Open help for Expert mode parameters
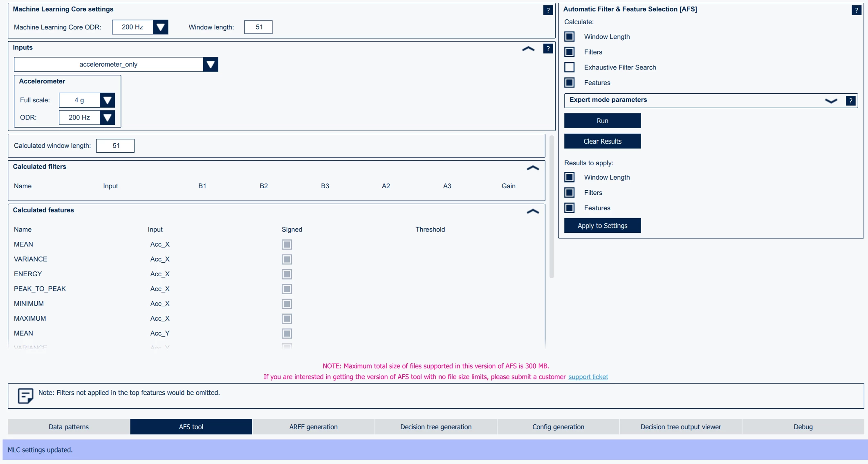 (850, 101)
